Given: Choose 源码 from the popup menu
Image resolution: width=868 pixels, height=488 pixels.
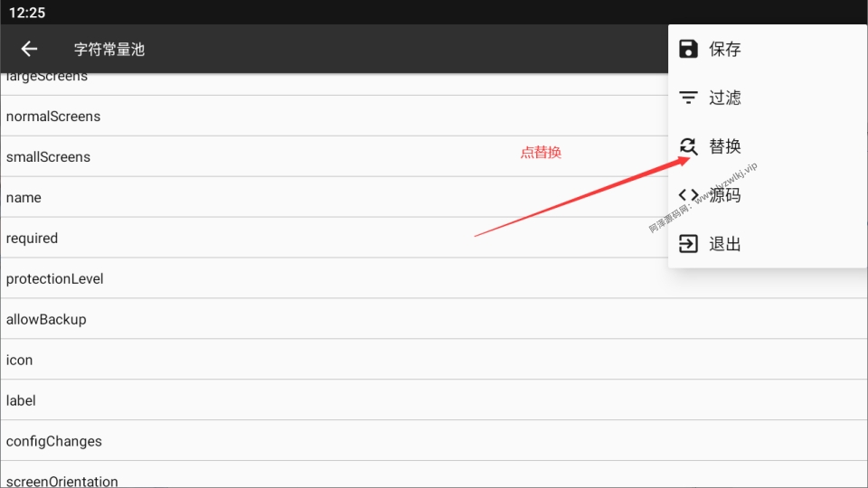Looking at the screenshot, I should pos(768,195).
